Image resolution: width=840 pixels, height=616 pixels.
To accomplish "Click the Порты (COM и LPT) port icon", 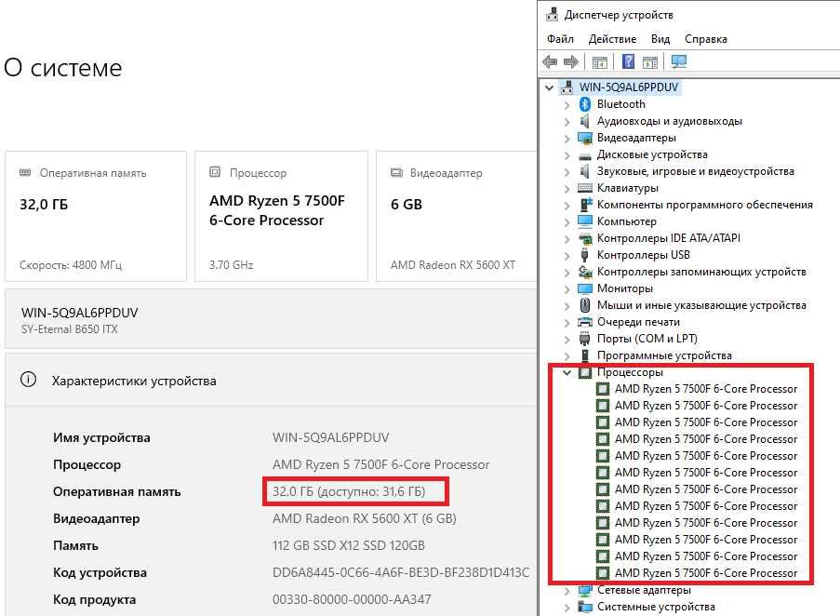I will coord(585,339).
